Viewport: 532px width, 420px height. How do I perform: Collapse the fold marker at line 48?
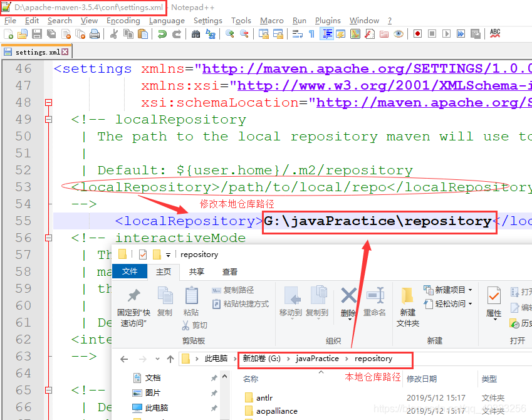pyautogui.click(x=48, y=102)
